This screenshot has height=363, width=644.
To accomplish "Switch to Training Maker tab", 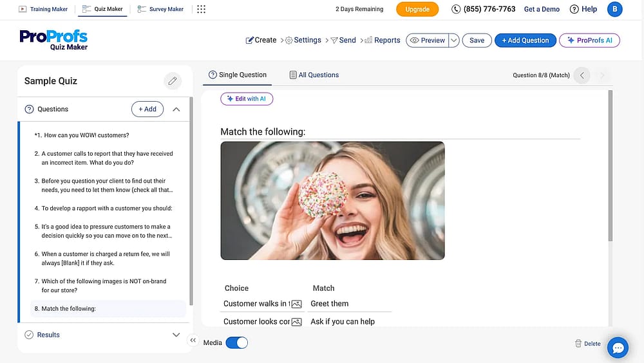I will tap(43, 9).
